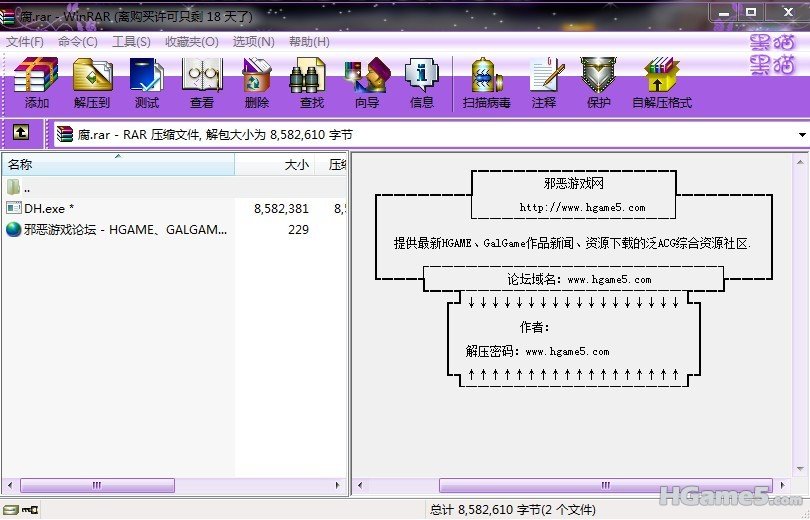Screen dimensions: 810x520
Task: Go up one folder level button
Action: (x=20, y=133)
